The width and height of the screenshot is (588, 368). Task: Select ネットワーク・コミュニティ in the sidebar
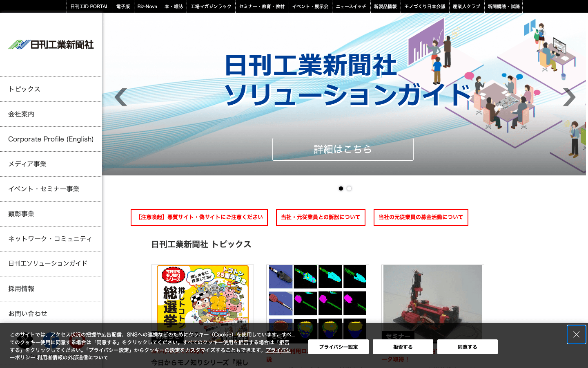(51, 239)
